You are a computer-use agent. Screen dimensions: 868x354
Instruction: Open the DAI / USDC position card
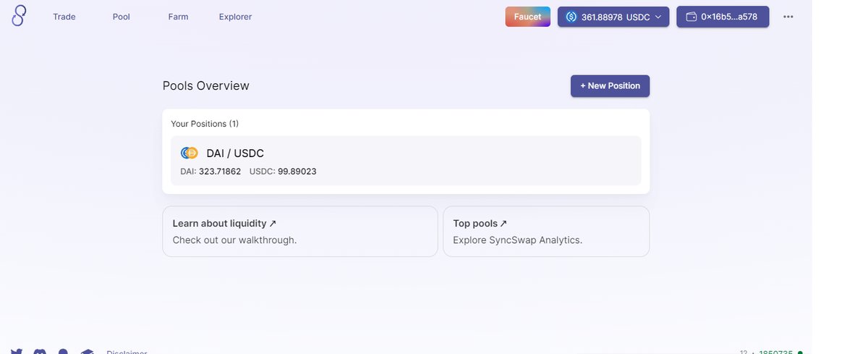pos(406,161)
